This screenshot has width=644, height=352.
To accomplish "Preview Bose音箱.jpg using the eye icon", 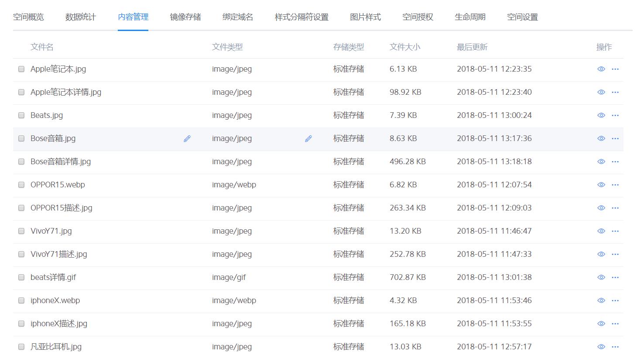I will [x=601, y=138].
